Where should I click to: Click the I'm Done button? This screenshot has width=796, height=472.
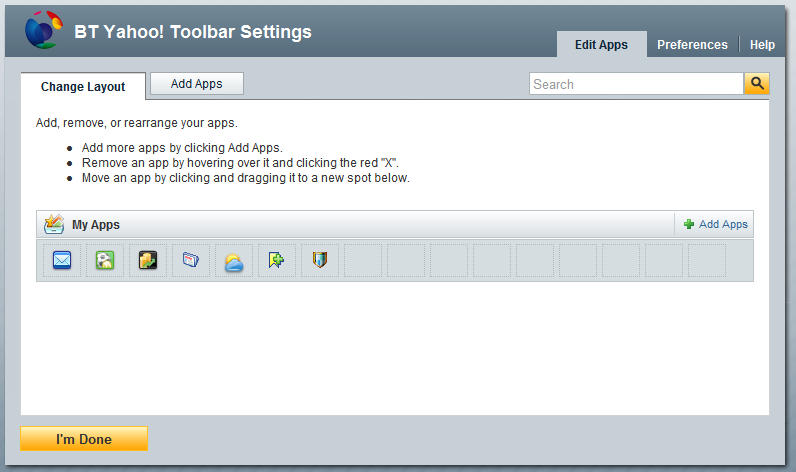[x=84, y=439]
